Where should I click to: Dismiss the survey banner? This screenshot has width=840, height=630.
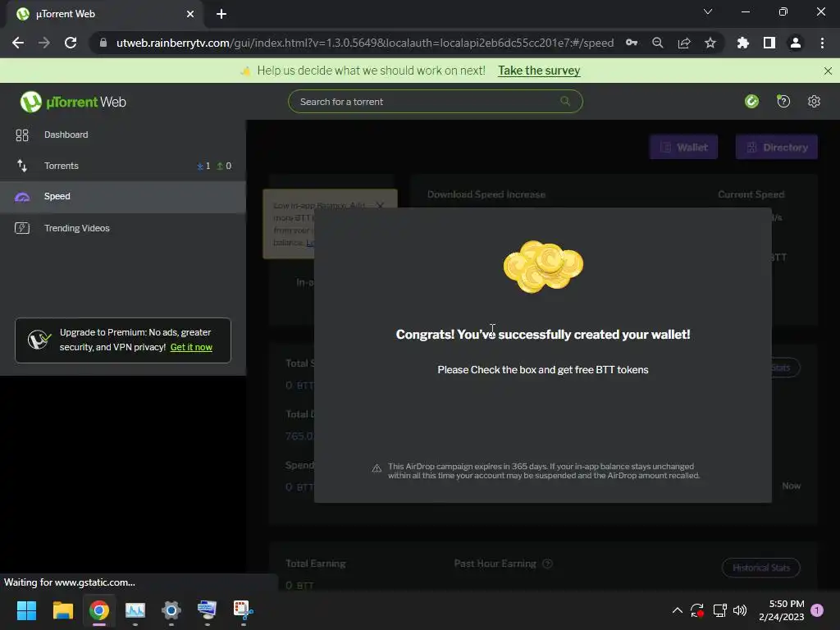828,71
